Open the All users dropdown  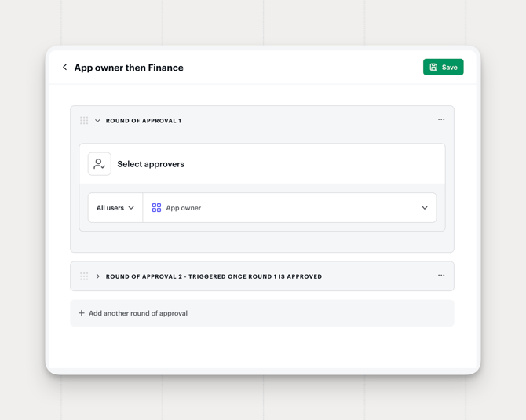(115, 208)
